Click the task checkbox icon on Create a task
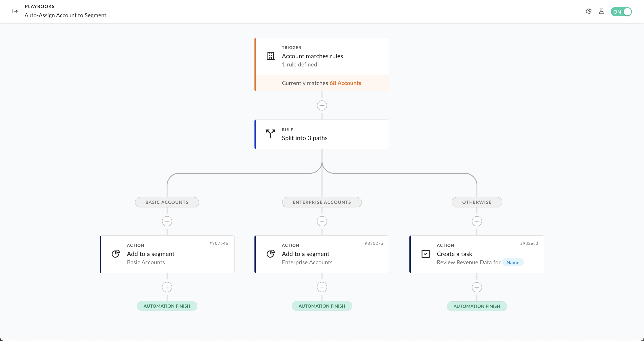This screenshot has width=644, height=341. [426, 254]
